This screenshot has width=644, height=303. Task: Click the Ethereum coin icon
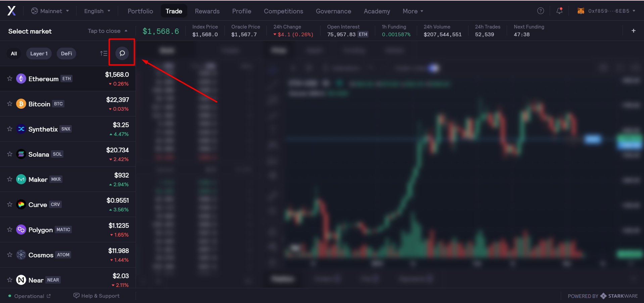pyautogui.click(x=21, y=79)
